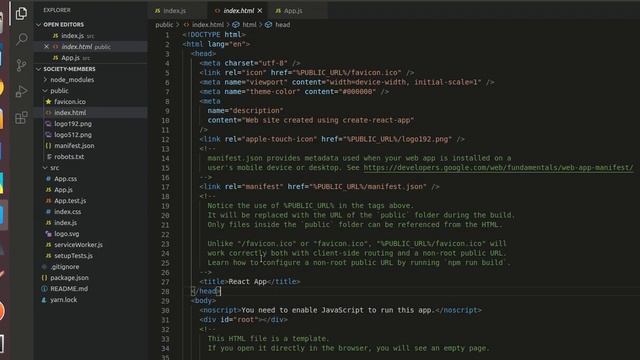Open index.js in src folder
640x360 pixels.
pos(65,223)
